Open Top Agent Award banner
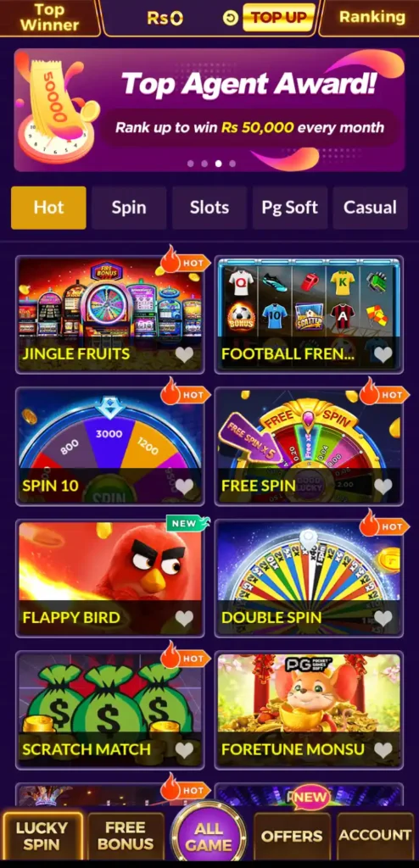This screenshot has height=868, width=419. 209,110
